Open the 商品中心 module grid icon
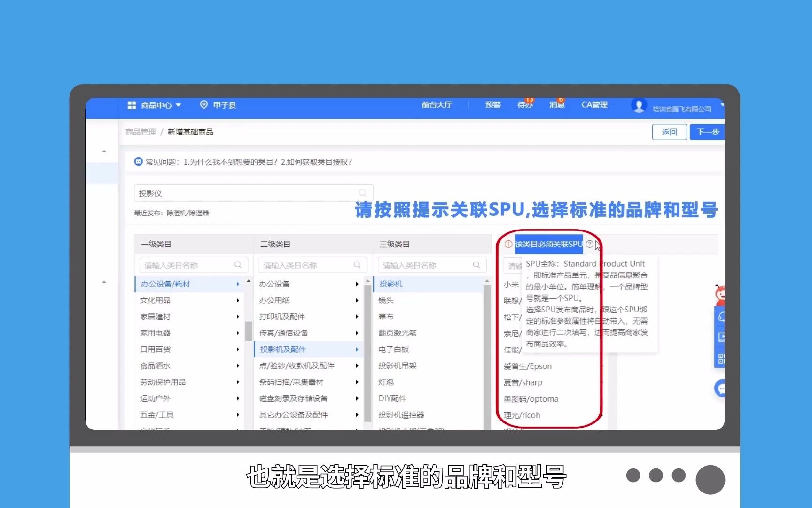 (132, 105)
